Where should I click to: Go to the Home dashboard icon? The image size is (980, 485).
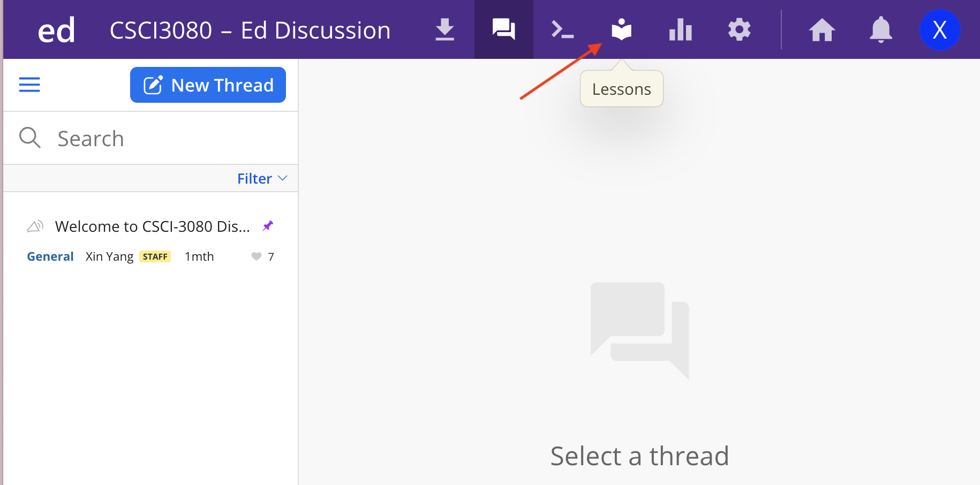821,30
